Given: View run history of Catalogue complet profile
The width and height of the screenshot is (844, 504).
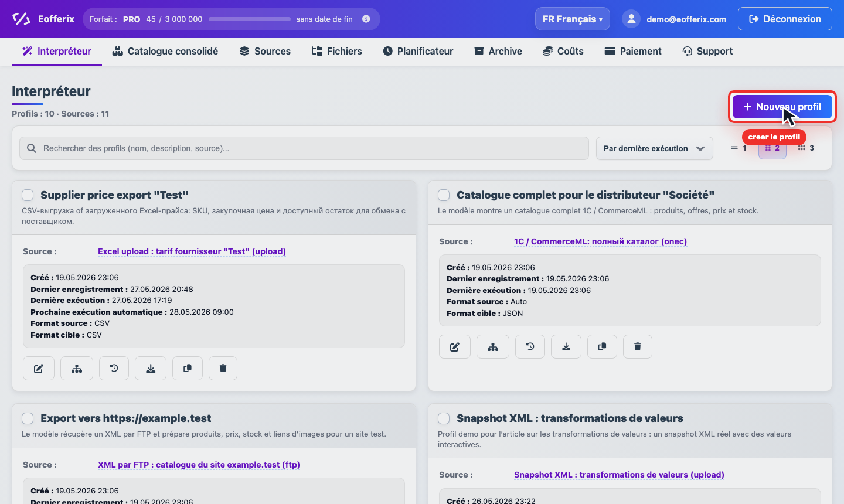Looking at the screenshot, I should tap(530, 347).
